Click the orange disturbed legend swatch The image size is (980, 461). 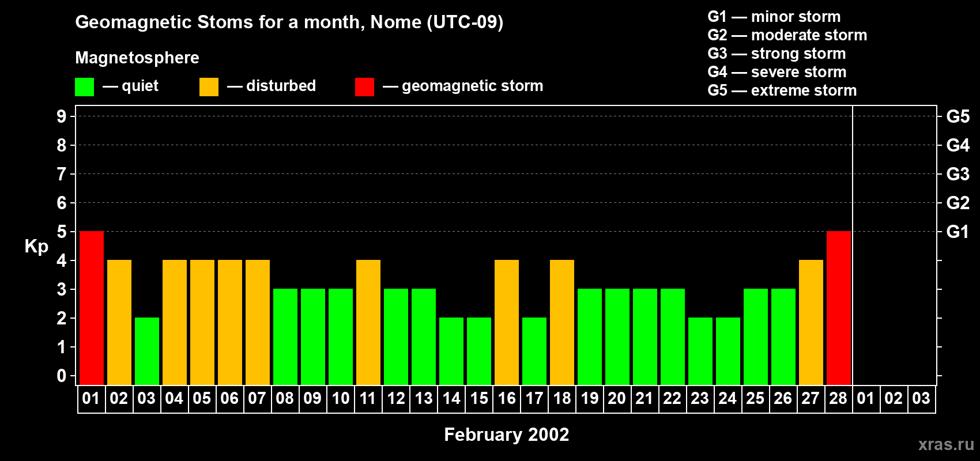[x=209, y=87]
